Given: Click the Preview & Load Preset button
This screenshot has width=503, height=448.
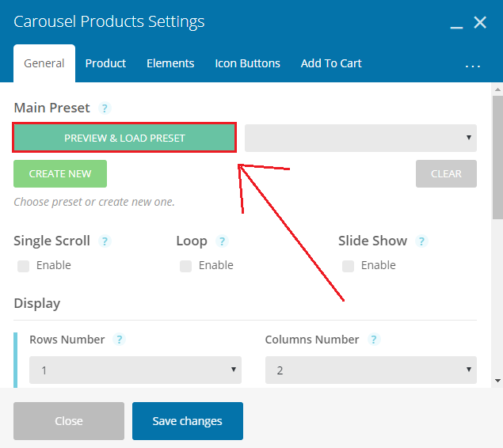Looking at the screenshot, I should (x=124, y=138).
